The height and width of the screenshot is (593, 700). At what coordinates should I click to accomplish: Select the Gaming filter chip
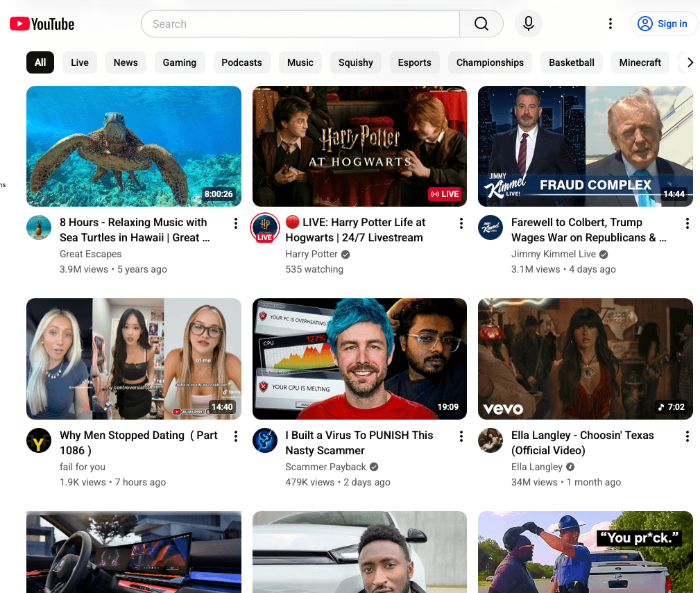180,62
